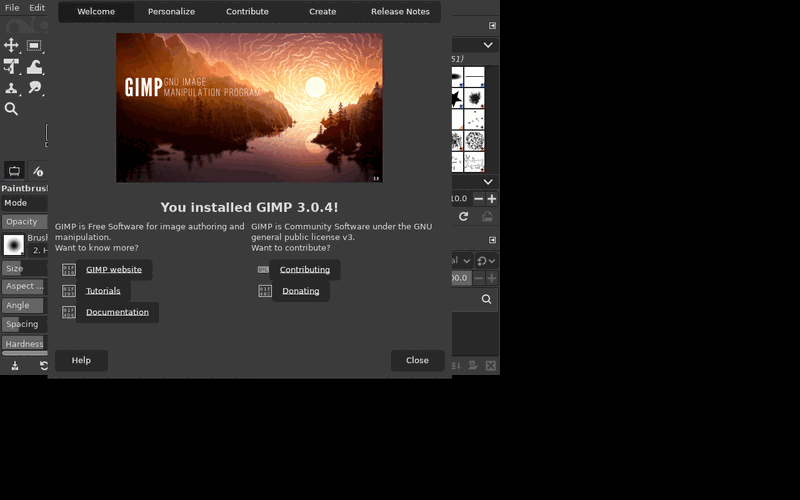Select the Clone stamp tool
This screenshot has width=800, height=500.
tap(11, 88)
